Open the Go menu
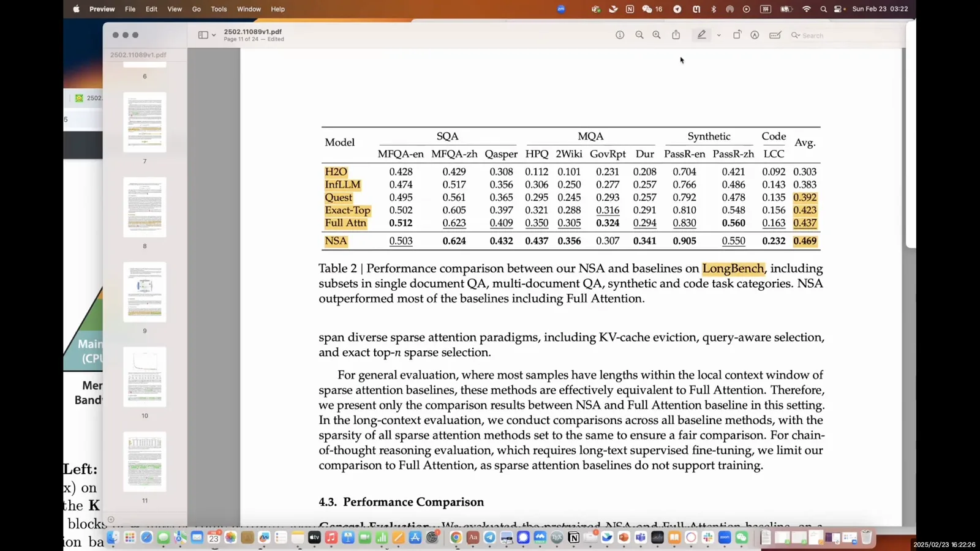 click(196, 9)
